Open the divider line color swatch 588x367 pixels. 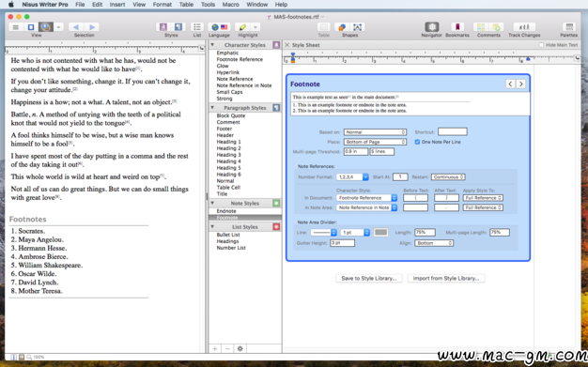tap(380, 233)
